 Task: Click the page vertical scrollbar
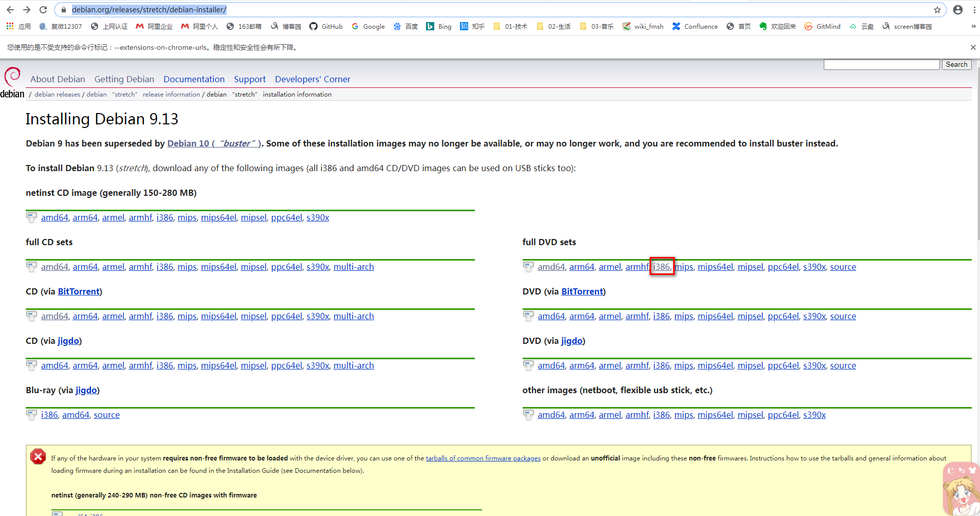point(977,154)
